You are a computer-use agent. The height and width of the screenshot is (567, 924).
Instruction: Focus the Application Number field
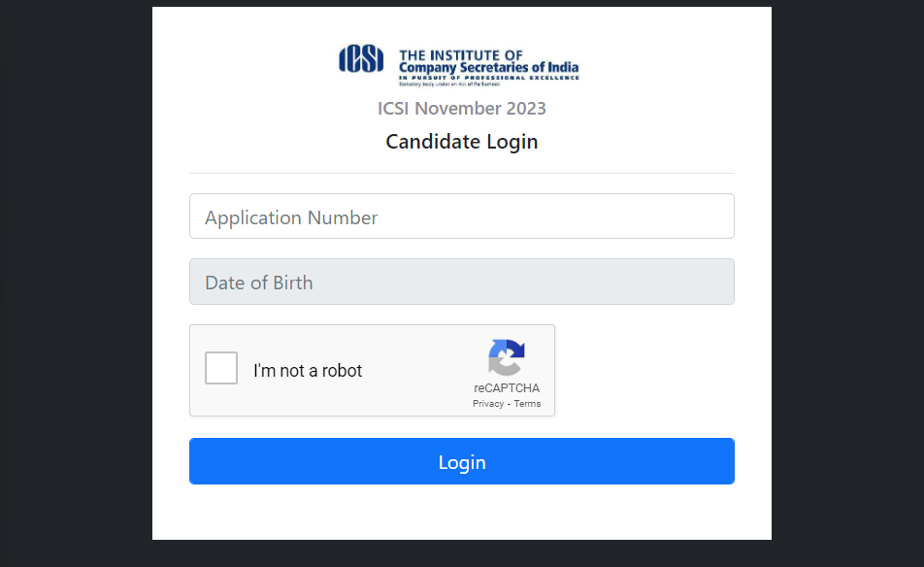coord(461,217)
